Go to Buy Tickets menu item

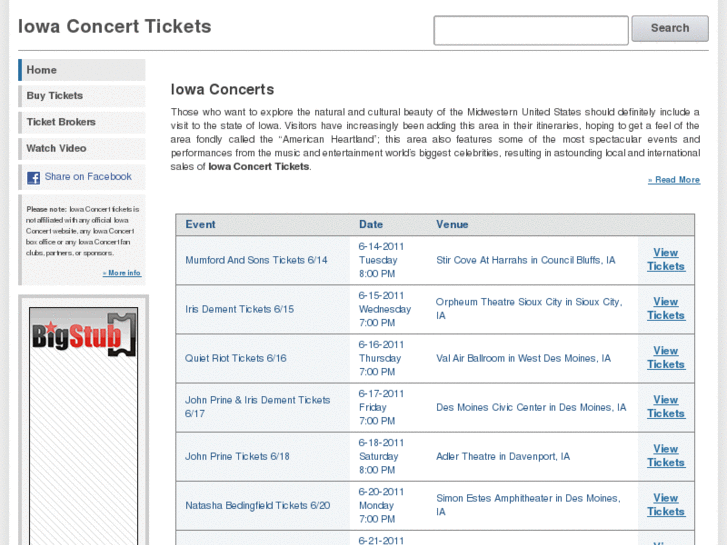[55, 96]
